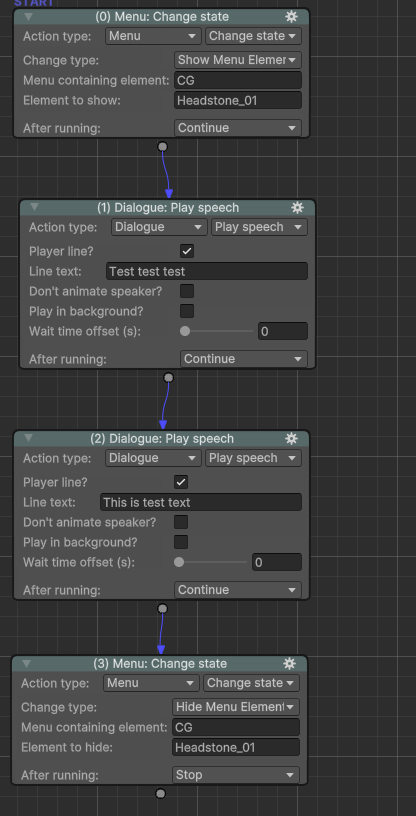Click Menu containing element field in action (0)
The width and height of the screenshot is (416, 816).
click(237, 81)
